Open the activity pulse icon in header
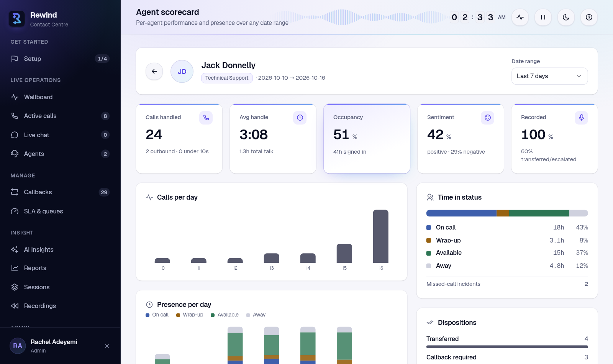Viewport: 613px width, 364px height. (520, 17)
